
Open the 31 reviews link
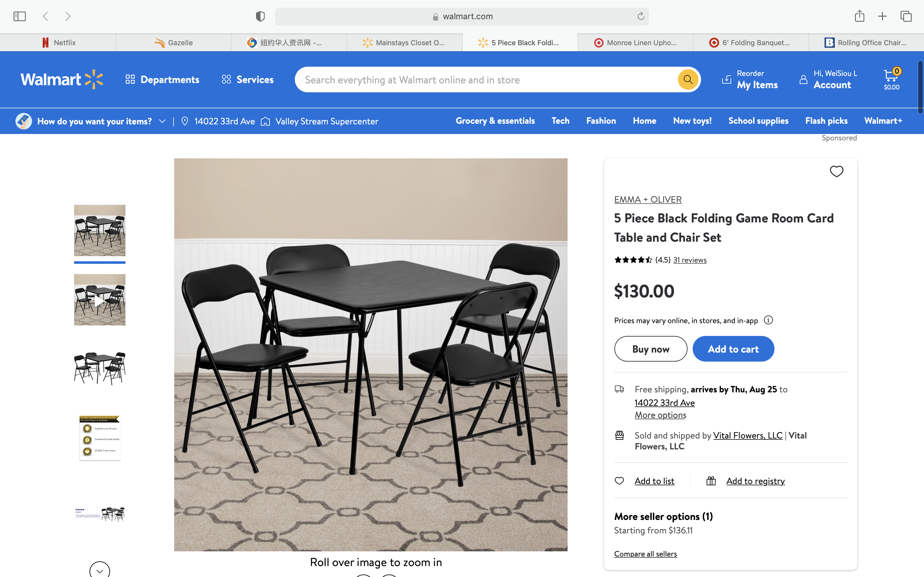(689, 260)
